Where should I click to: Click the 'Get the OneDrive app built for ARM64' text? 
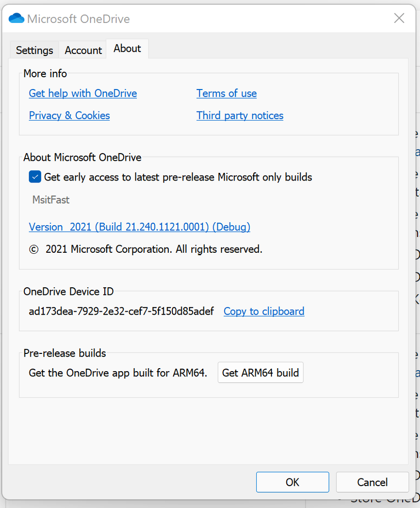click(x=118, y=373)
